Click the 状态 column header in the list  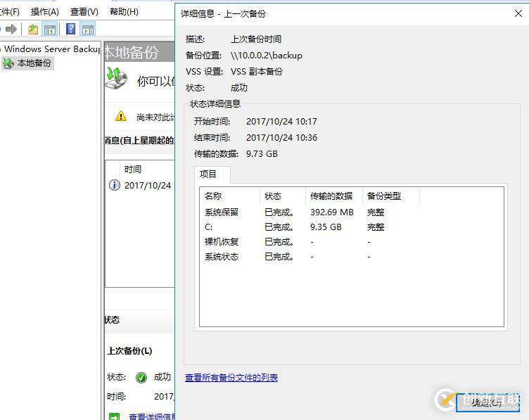pyautogui.click(x=283, y=196)
